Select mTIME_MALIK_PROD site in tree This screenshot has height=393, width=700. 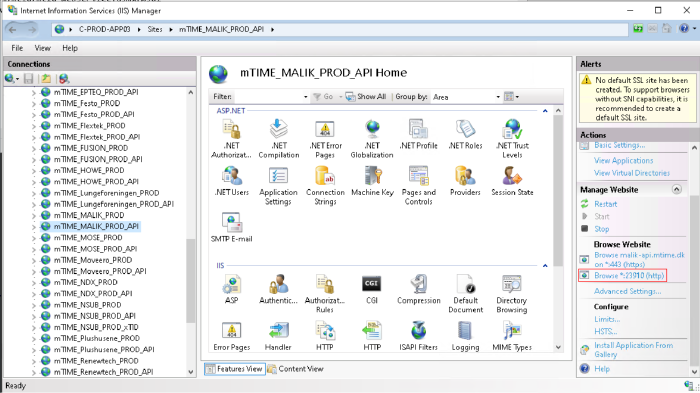[89, 215]
